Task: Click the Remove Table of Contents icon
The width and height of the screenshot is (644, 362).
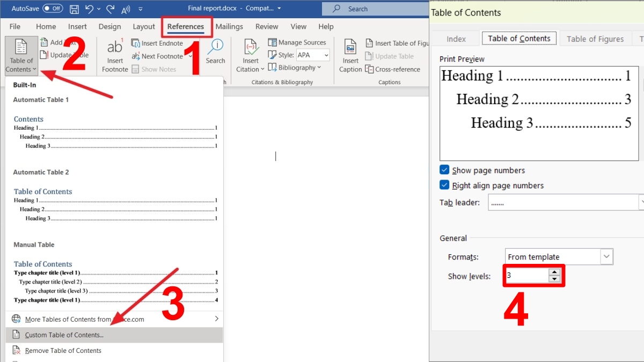Action: (x=16, y=351)
